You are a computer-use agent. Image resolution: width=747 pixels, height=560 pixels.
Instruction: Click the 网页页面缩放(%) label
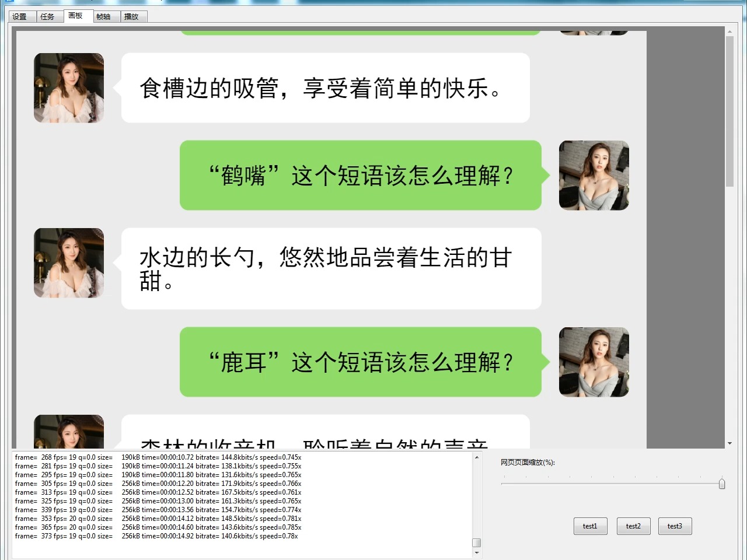(528, 463)
